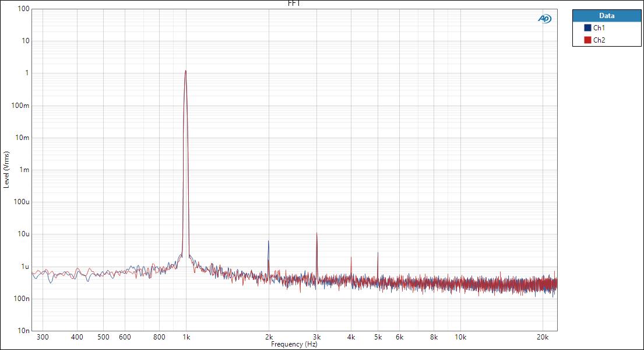
Task: Click the 20k tick label on frequency axis
Action: coord(543,337)
